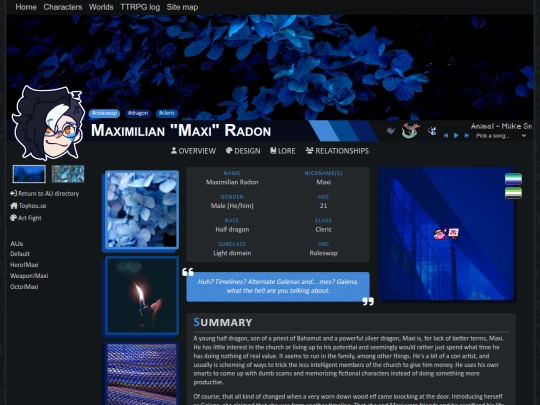Go to the Characters page
Viewport: 540px width, 405px height.
pos(63,7)
